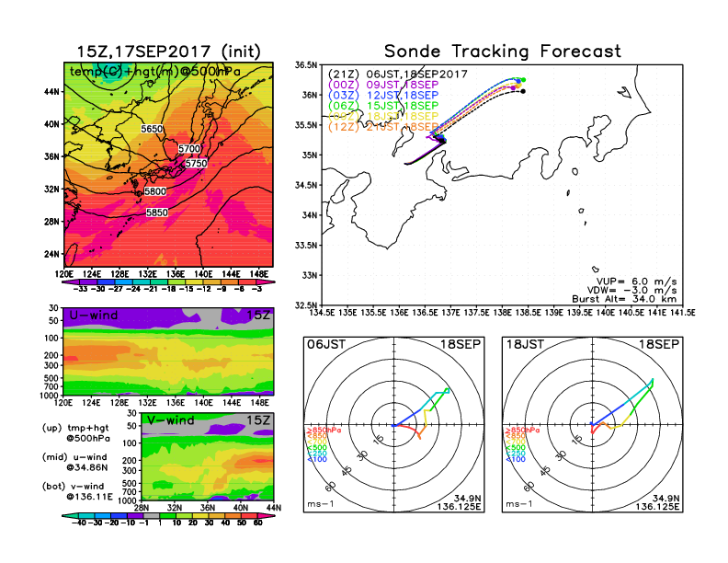Click the 'temp(C)+hgt(m)@500hPa' map label
The width and height of the screenshot is (728, 563).
click(155, 72)
